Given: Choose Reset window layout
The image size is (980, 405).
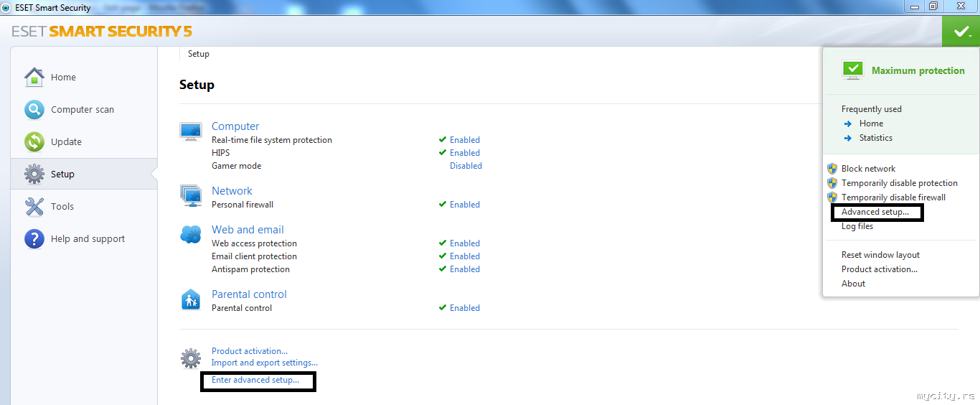Looking at the screenshot, I should point(880,255).
